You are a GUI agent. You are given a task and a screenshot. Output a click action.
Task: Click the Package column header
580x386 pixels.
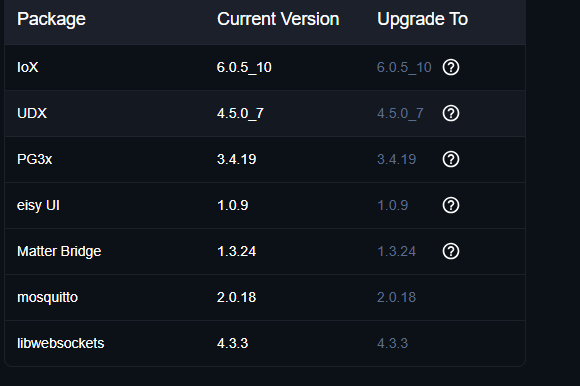click(x=51, y=19)
